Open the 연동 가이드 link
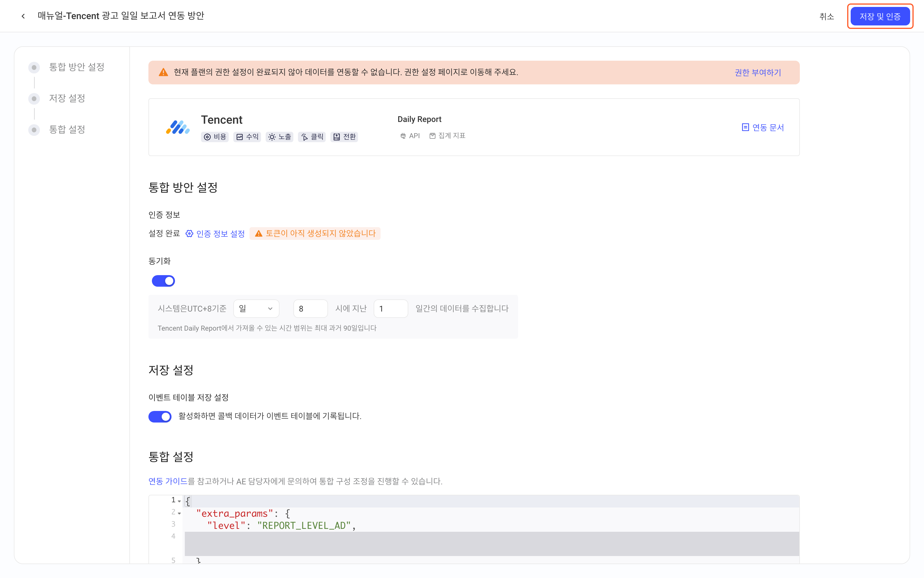Image resolution: width=924 pixels, height=578 pixels. coord(168,481)
